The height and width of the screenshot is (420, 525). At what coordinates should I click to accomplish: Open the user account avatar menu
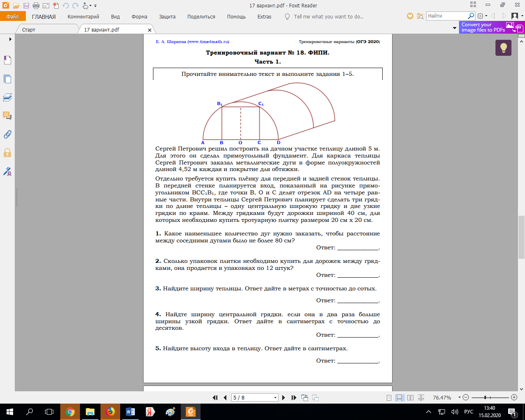point(516,16)
